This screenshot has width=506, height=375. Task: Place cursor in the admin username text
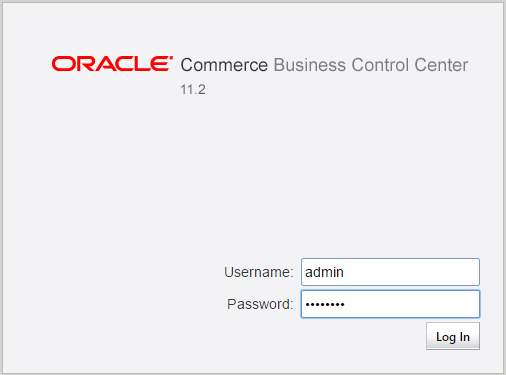324,272
